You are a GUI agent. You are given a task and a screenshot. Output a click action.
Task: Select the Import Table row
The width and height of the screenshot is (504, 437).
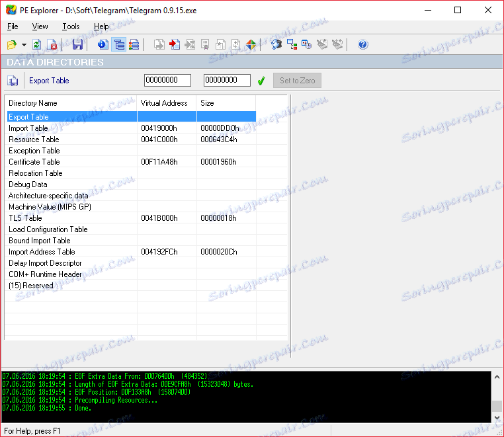click(132, 128)
